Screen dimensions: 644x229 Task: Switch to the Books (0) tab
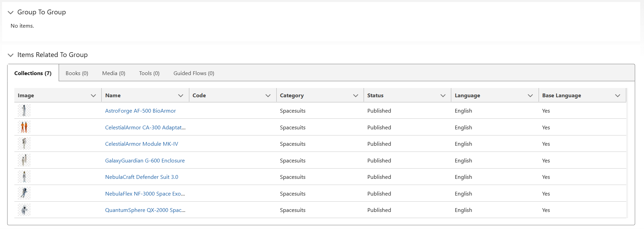click(x=77, y=73)
